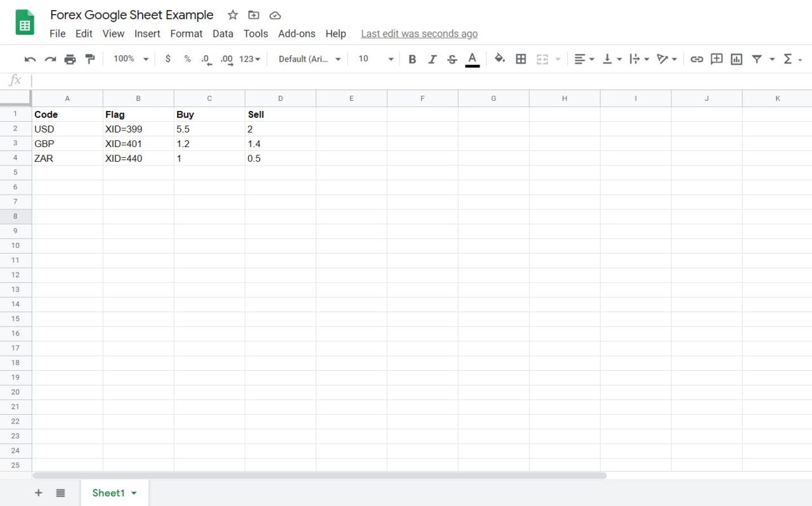Apply currency format with the dollar icon
812x506 pixels.
(x=167, y=58)
